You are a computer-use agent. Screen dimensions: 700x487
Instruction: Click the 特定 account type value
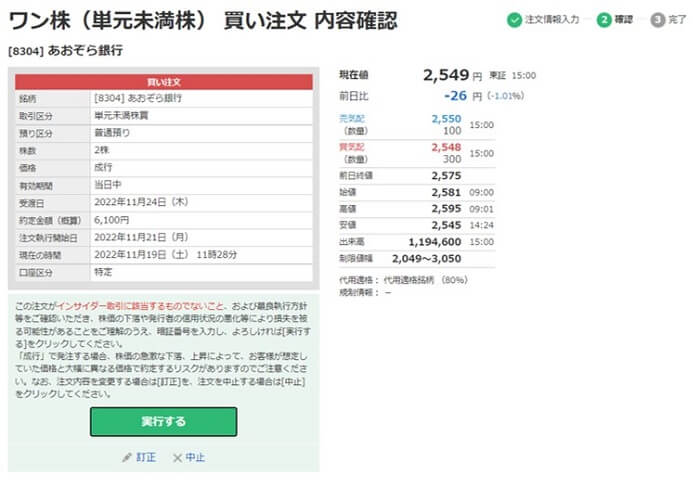click(103, 272)
